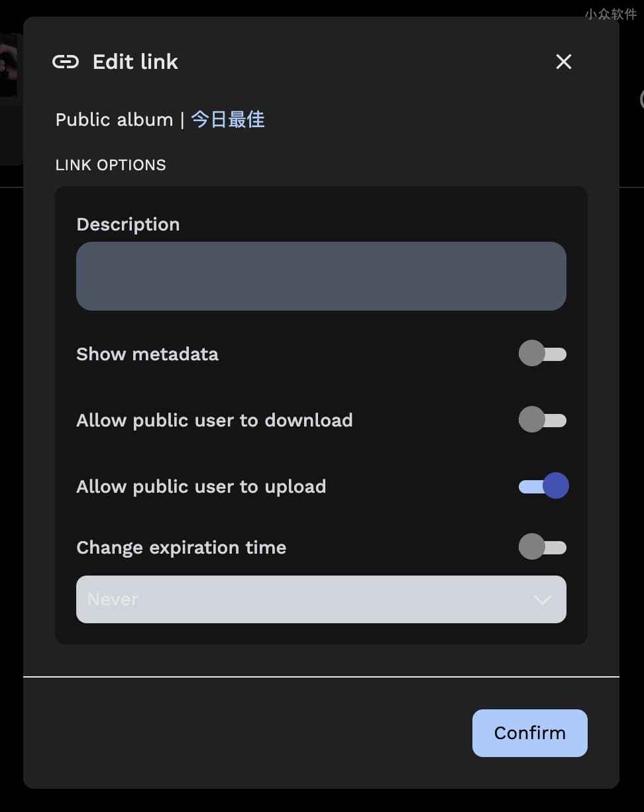
Task: Click the partially visible thumbnail behind dialog
Action: [x=9, y=66]
